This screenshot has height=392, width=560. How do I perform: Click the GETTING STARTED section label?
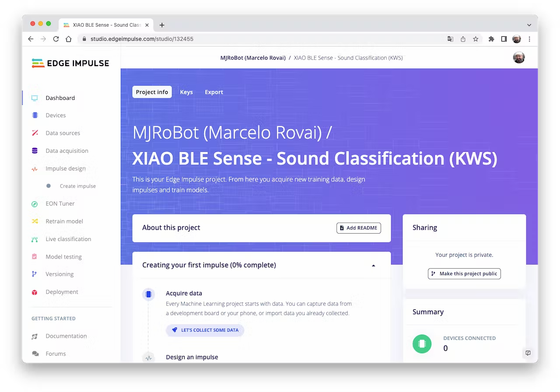pos(53,318)
